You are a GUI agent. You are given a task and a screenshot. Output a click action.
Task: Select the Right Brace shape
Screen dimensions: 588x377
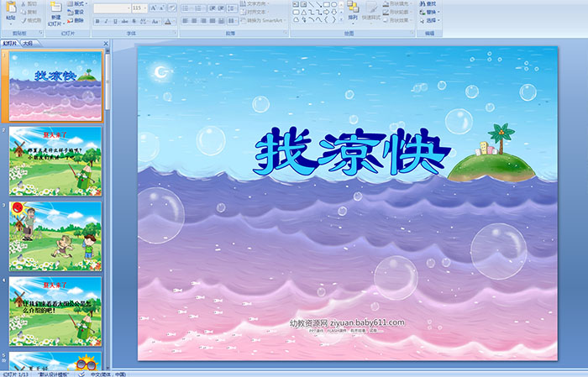[334, 20]
